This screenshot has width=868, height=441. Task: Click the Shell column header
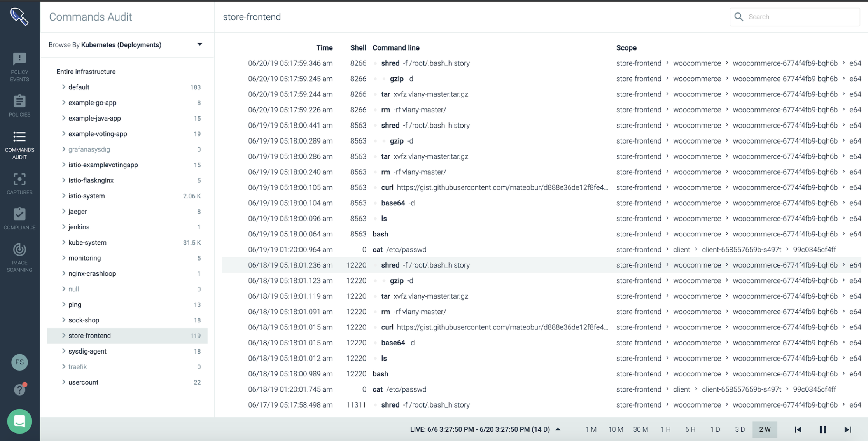click(358, 47)
